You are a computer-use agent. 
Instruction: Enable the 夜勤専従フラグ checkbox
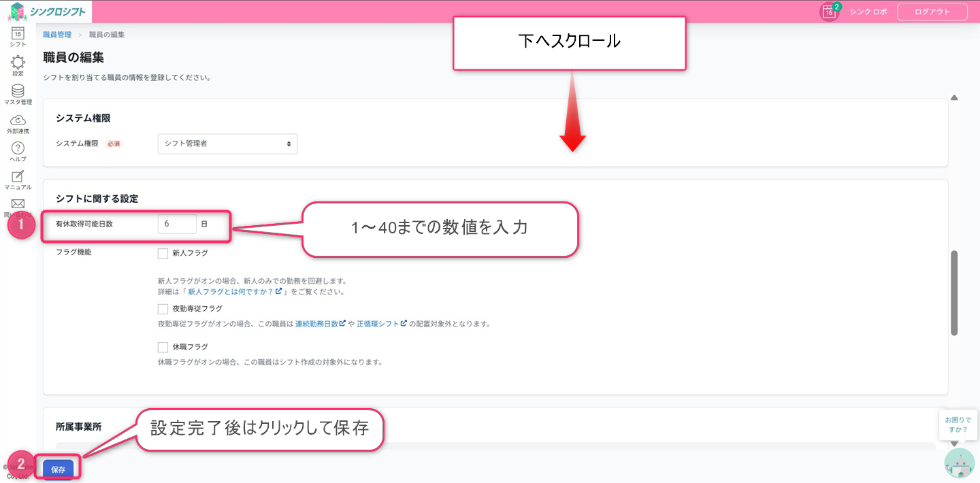pyautogui.click(x=163, y=309)
